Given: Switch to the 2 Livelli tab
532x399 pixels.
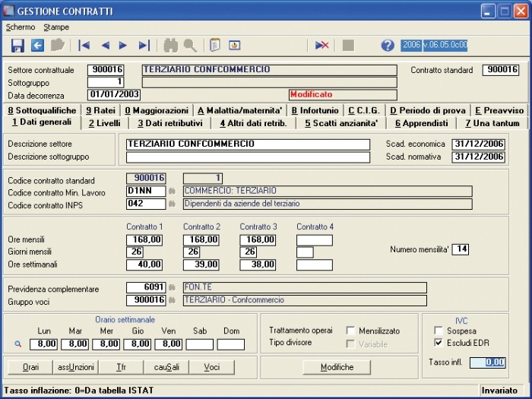Looking at the screenshot, I should (x=105, y=123).
